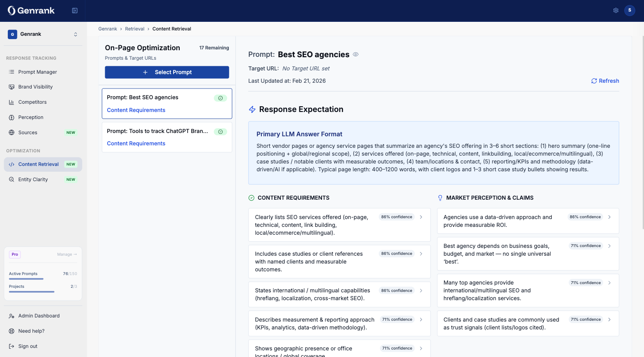Toggle green check on Best SEO agencies prompt

(x=220, y=98)
